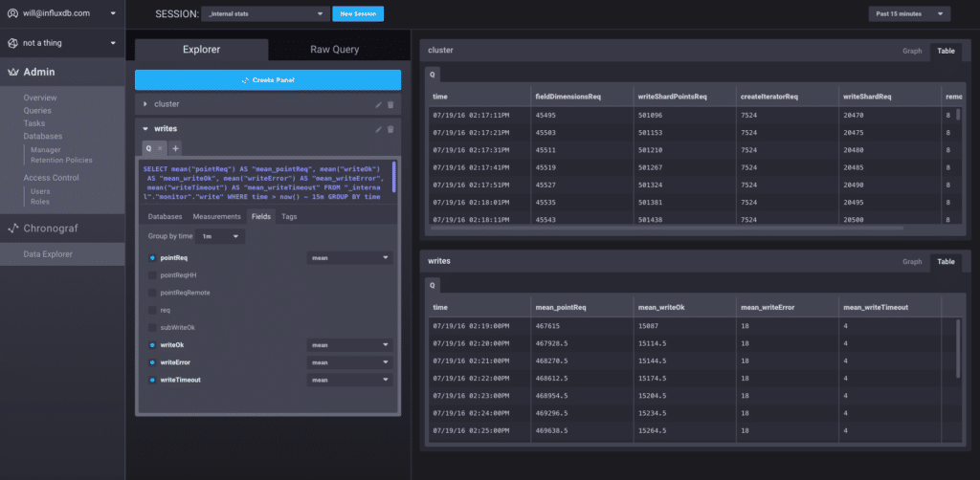Click the pencil edit icon for cluster panel

[379, 104]
